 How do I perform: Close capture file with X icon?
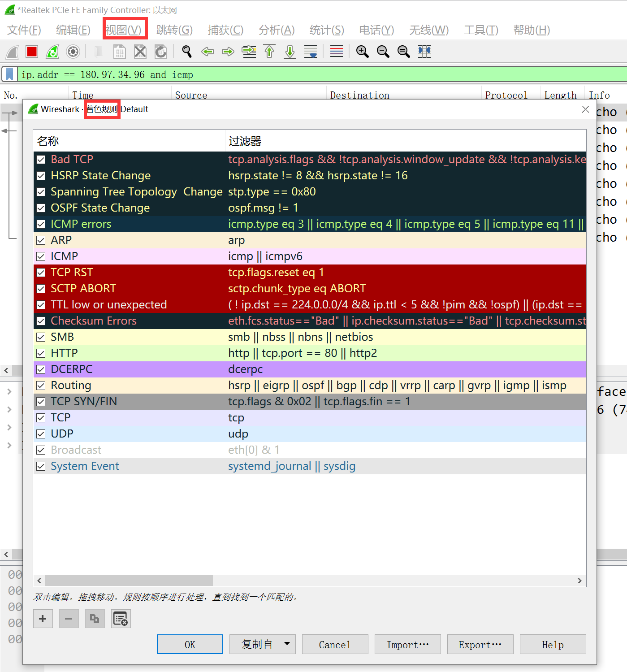pos(140,52)
